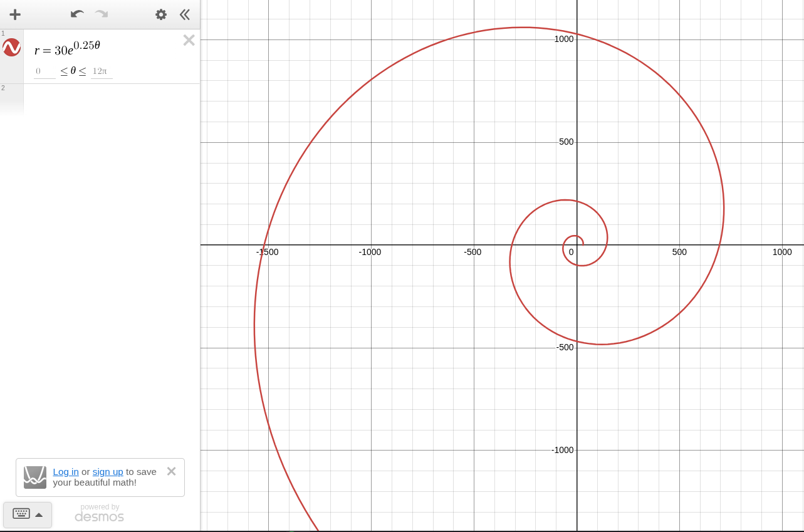Show the on-screen keypad

[x=28, y=514]
